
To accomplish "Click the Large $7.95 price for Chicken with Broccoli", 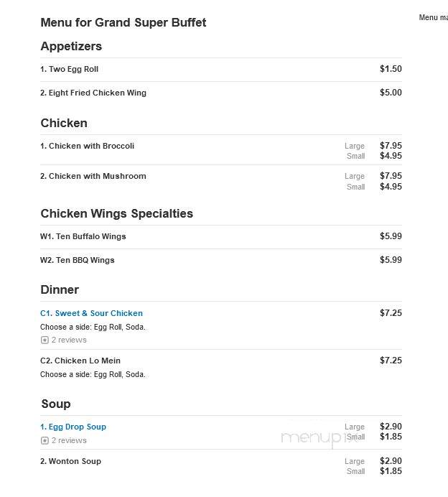I will click(391, 146).
